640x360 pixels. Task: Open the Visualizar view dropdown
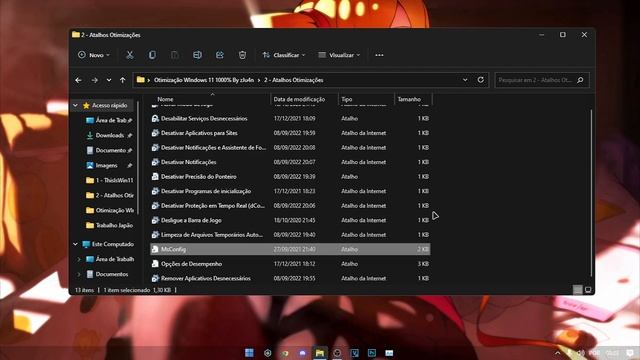pyautogui.click(x=339, y=55)
